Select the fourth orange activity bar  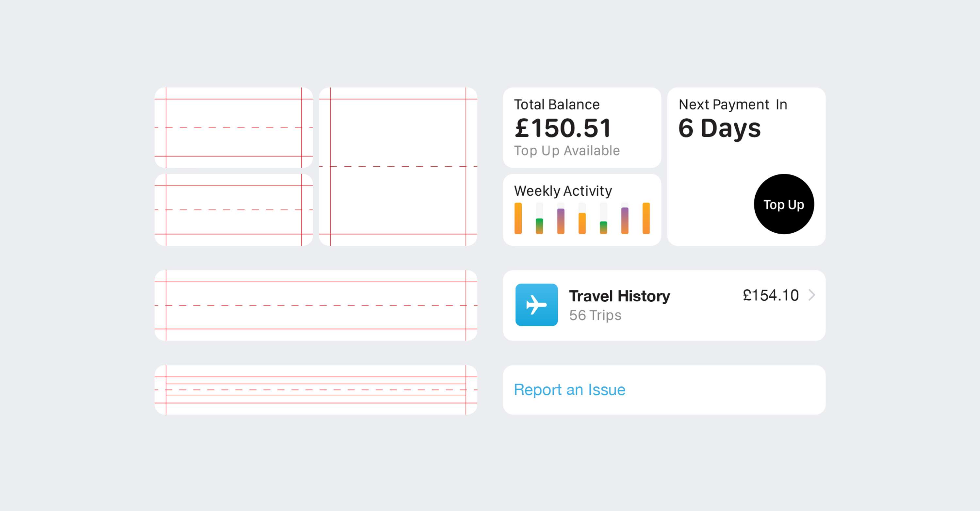(x=582, y=223)
